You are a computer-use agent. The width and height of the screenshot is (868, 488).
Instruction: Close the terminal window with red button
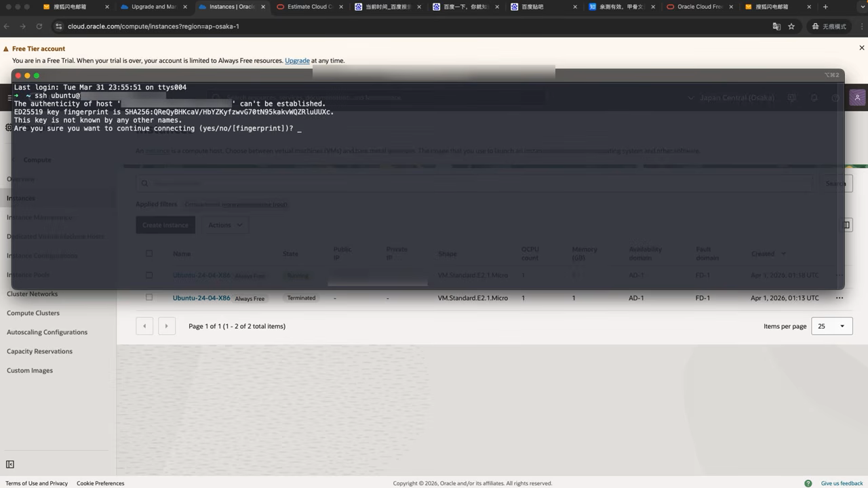(18, 75)
